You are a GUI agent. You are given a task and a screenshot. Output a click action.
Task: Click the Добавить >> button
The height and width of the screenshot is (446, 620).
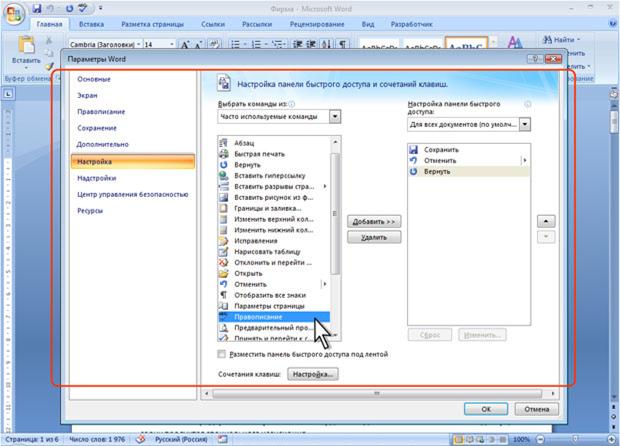374,221
